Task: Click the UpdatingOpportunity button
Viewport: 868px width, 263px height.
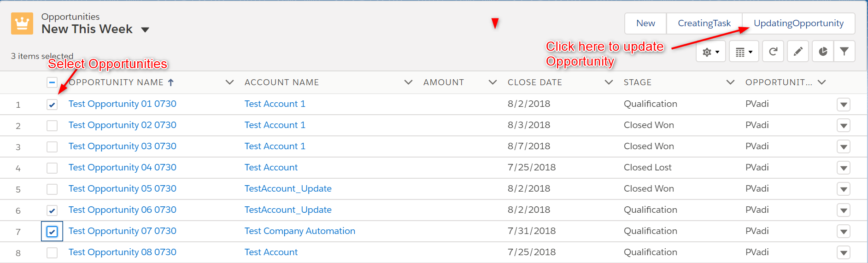Action: point(798,23)
